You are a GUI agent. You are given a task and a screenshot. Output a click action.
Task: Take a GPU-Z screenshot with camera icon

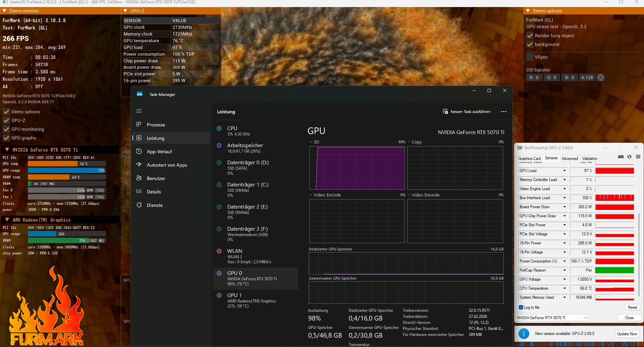(x=621, y=157)
